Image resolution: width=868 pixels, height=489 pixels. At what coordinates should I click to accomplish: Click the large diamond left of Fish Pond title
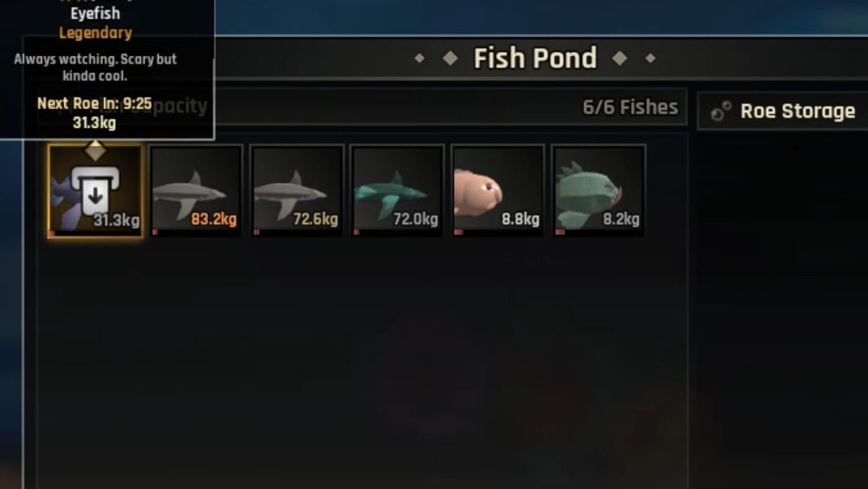click(x=450, y=58)
